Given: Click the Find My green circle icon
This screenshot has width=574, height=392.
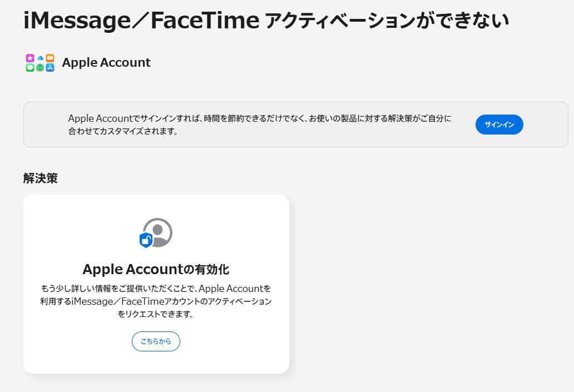Looking at the screenshot, I should pos(40,67).
